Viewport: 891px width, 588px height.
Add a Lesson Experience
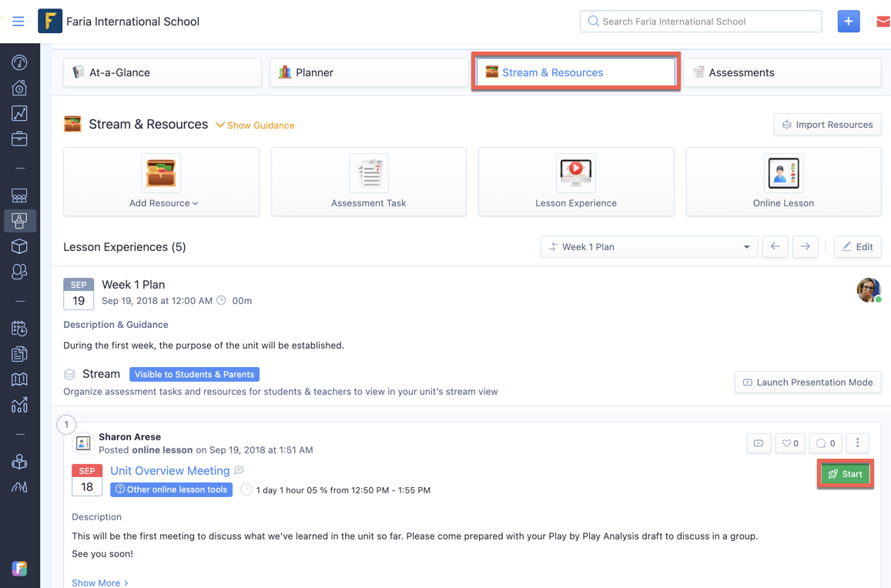[576, 182]
